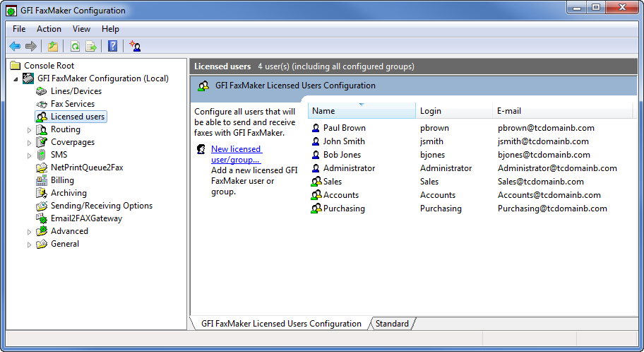Click the Purchasing@tcdomainb.com email cell
This screenshot has height=352, width=644.
click(552, 209)
